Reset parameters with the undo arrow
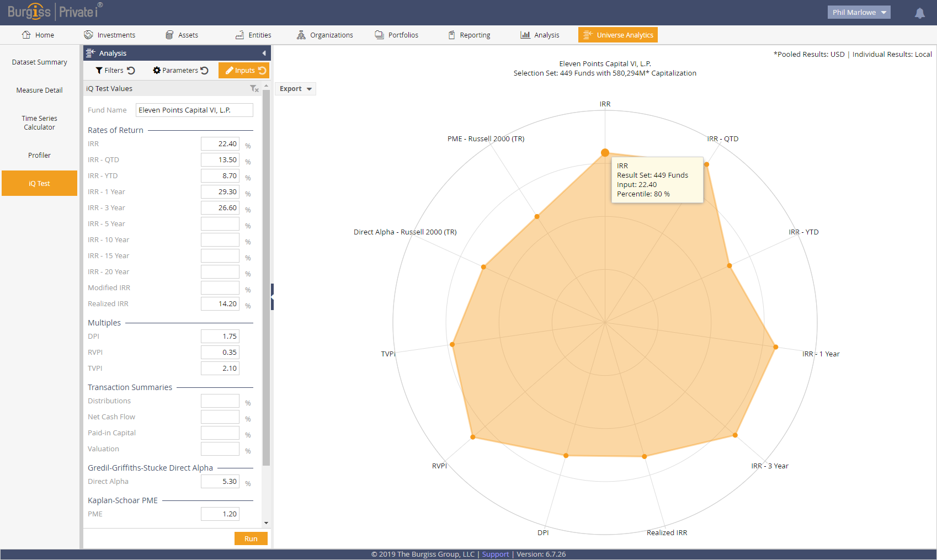 204,71
